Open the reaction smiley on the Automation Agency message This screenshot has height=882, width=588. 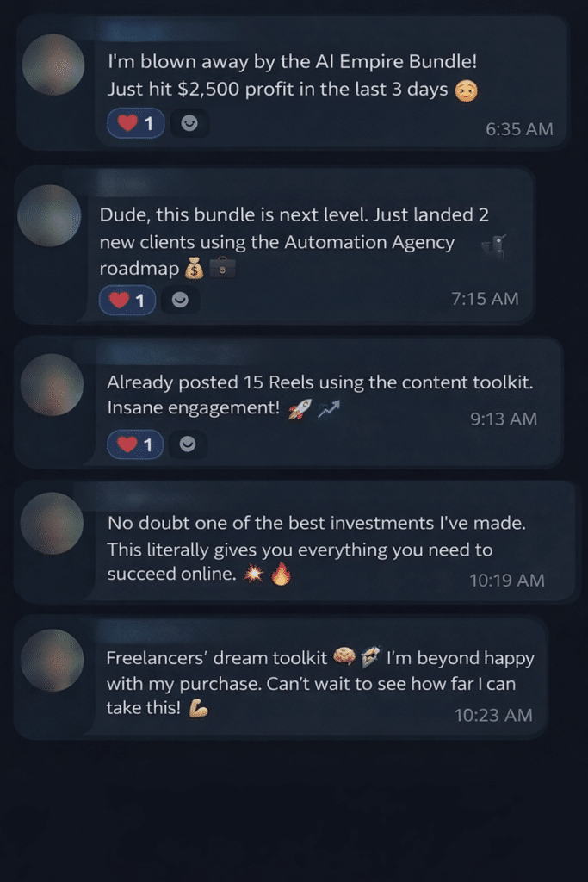[181, 301]
